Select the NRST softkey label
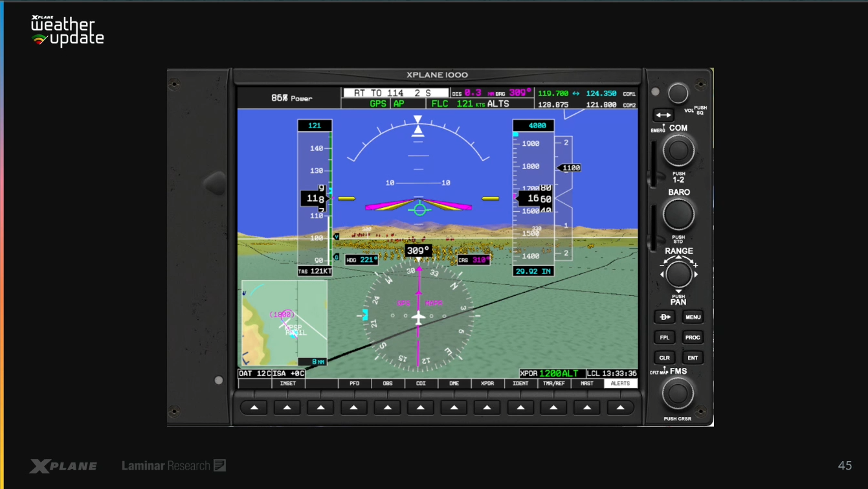868x489 pixels. [587, 383]
